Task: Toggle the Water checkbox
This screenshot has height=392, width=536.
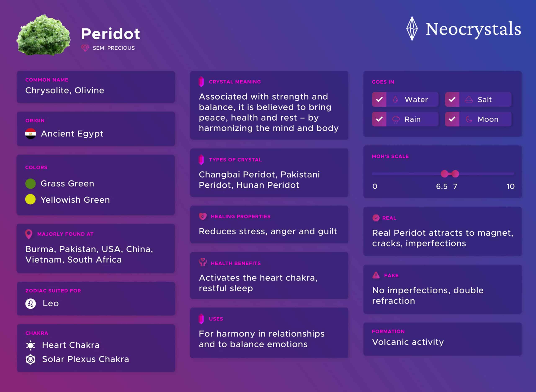Action: point(379,99)
